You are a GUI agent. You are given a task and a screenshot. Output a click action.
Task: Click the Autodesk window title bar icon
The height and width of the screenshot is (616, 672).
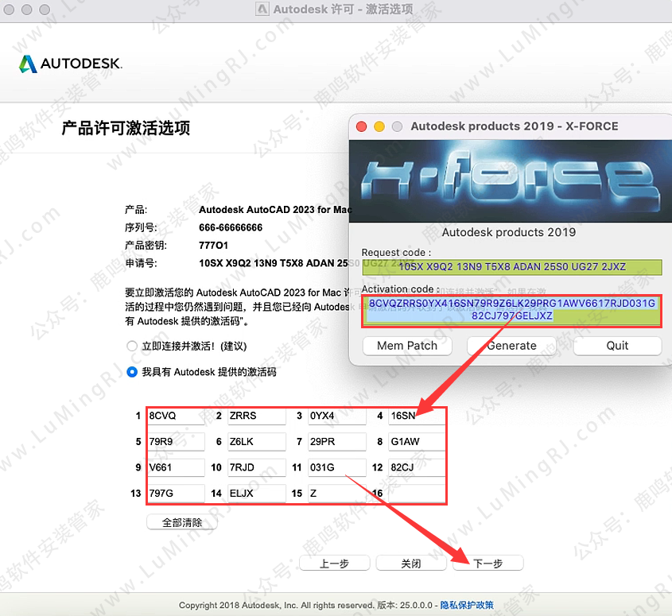tap(262, 9)
